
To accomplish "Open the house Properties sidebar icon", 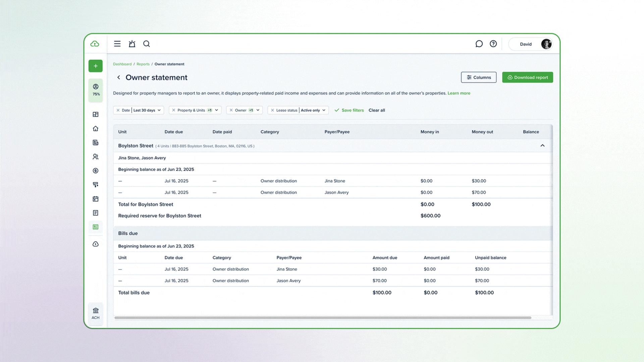I will 96,129.
